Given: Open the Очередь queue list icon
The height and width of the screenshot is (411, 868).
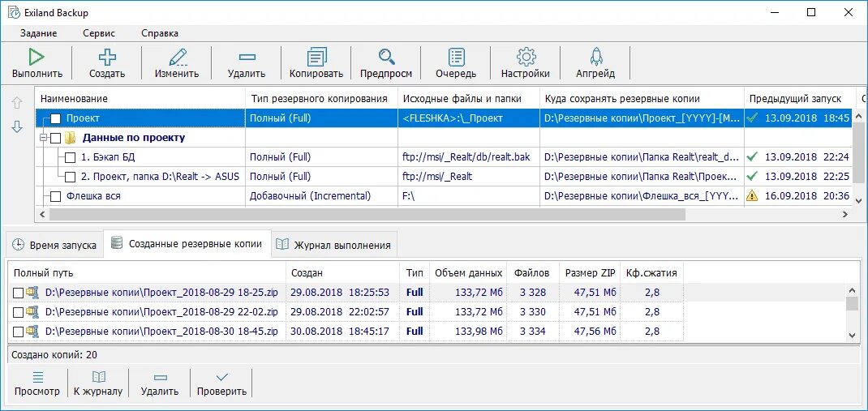Looking at the screenshot, I should click(456, 57).
